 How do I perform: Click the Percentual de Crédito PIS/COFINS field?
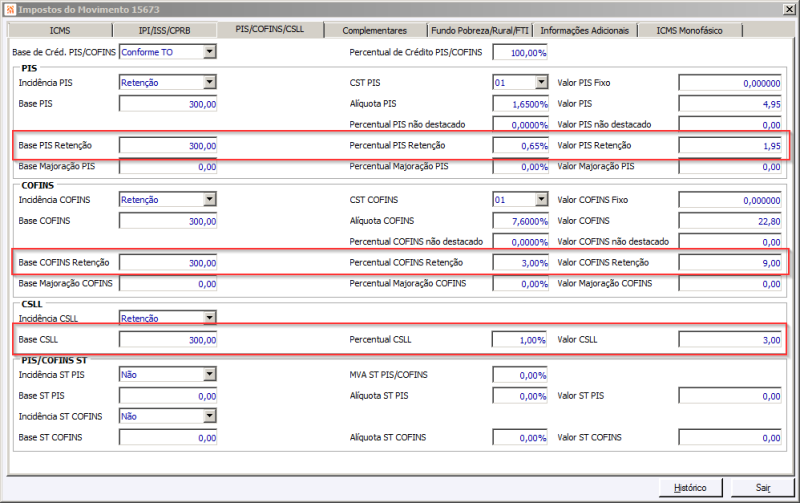tap(520, 53)
